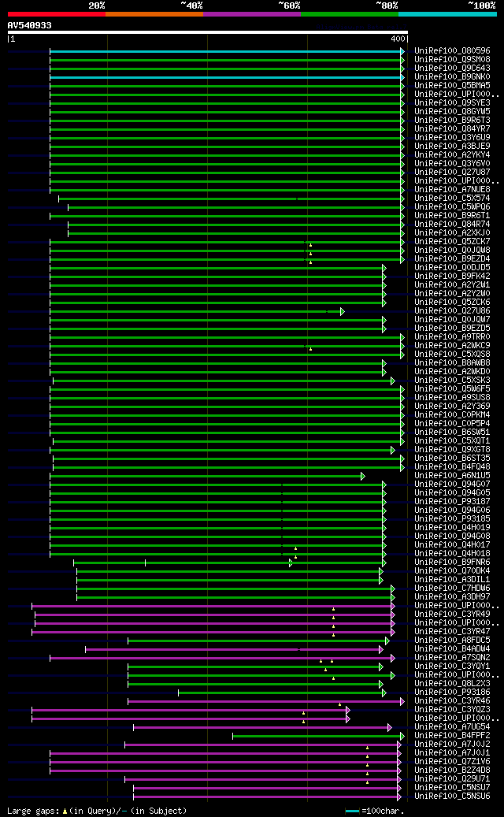Click the UniRef100_Q7Z1V6 label
The height and width of the screenshot is (817, 504).
pos(452,761)
